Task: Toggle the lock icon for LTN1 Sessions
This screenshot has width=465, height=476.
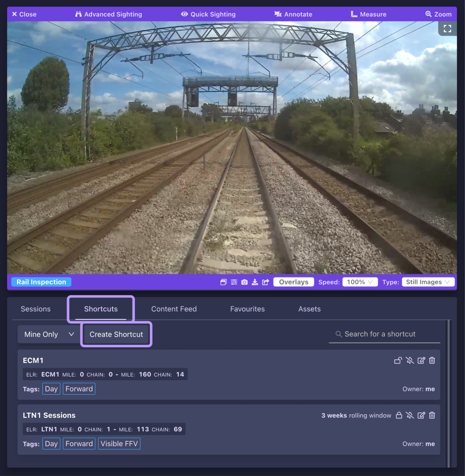Action: click(x=399, y=415)
